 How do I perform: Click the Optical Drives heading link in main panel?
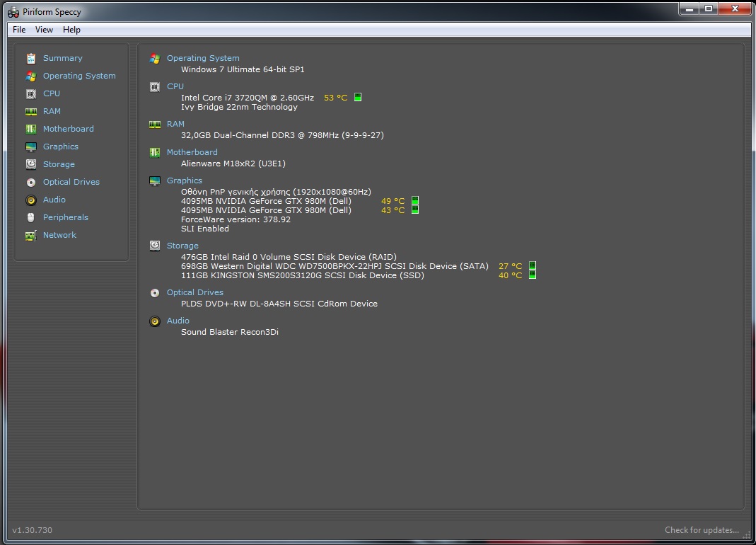pos(195,292)
